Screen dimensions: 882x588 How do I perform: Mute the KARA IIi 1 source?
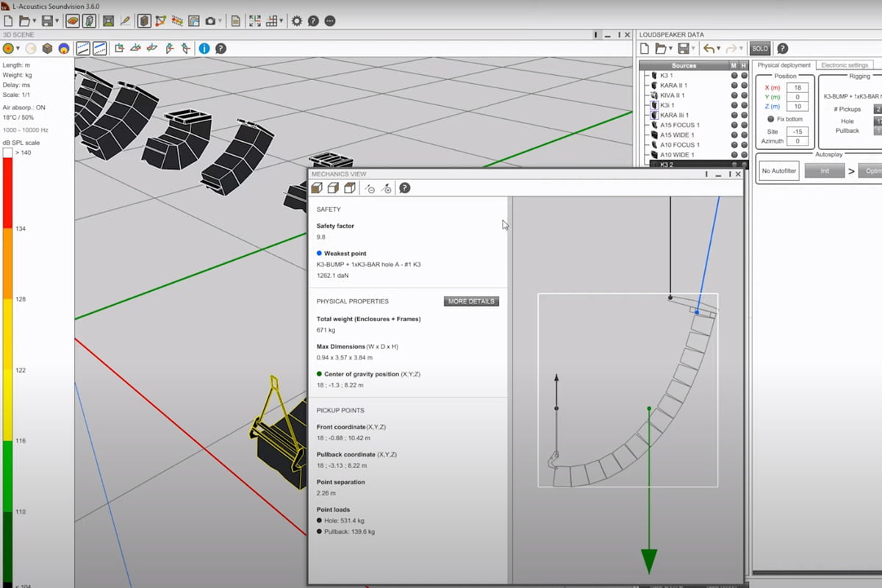click(x=734, y=115)
